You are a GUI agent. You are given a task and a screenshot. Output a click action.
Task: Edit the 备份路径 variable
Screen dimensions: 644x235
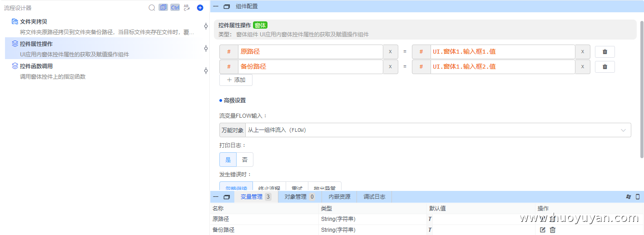click(x=542, y=230)
